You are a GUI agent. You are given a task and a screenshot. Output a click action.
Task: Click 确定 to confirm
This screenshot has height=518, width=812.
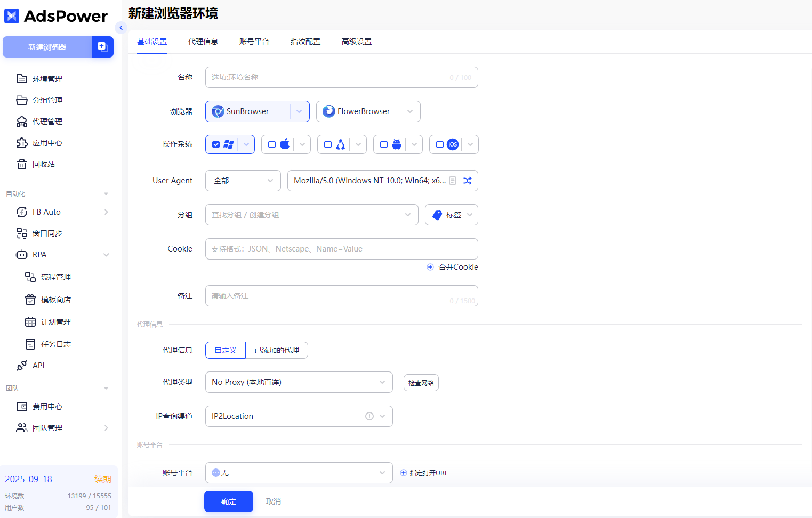point(229,501)
